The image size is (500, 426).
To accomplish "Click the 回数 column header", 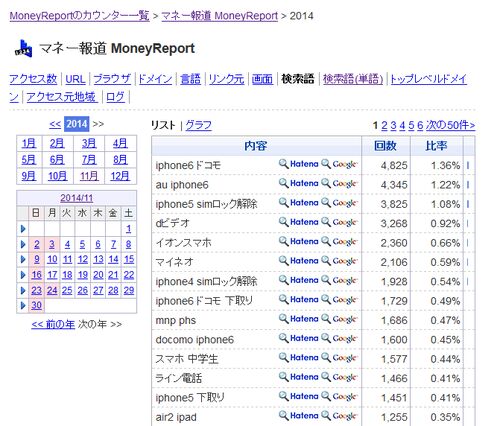I will 385,146.
